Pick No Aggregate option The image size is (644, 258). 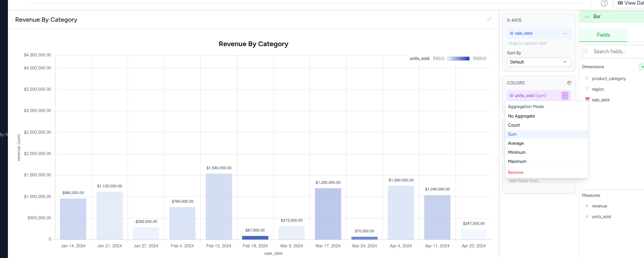coord(521,116)
